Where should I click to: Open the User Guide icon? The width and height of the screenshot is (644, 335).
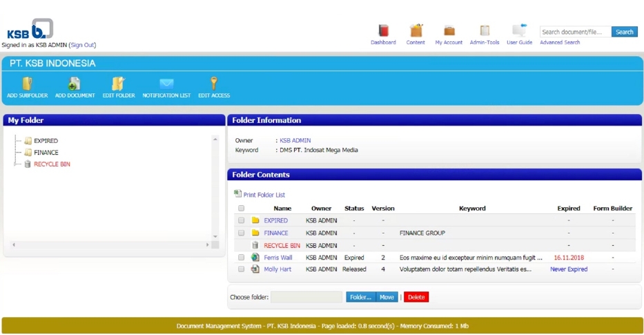pyautogui.click(x=519, y=31)
